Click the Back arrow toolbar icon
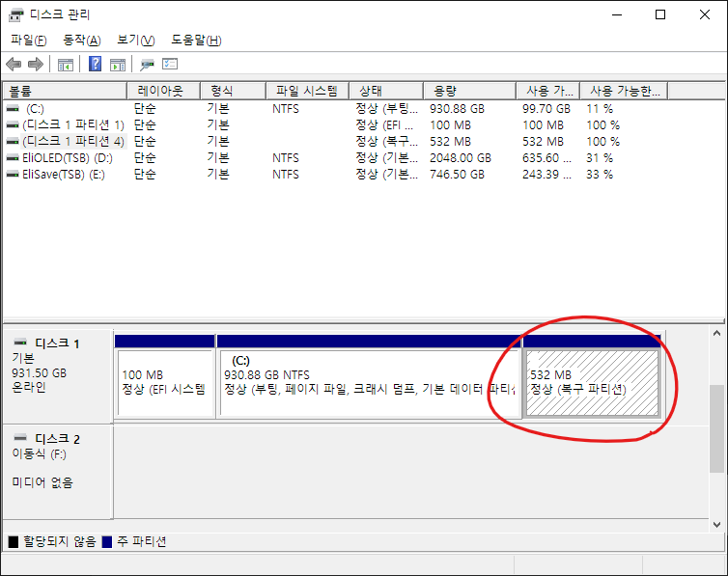The height and width of the screenshot is (576, 728). click(14, 64)
